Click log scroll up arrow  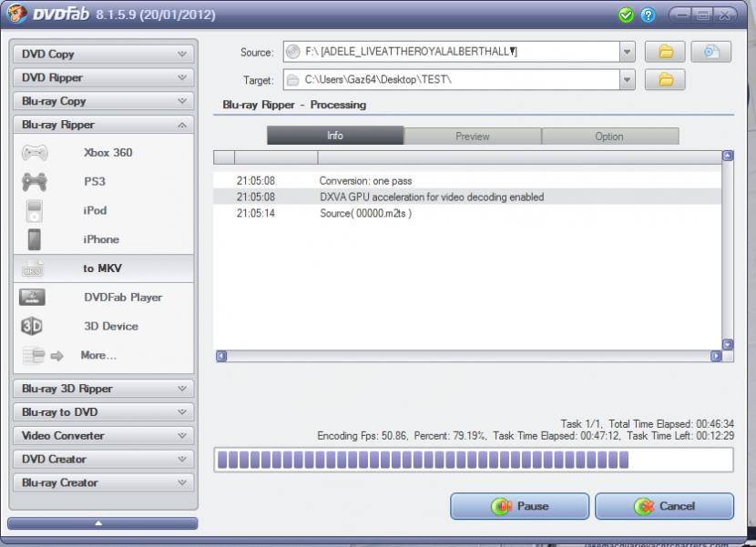pyautogui.click(x=728, y=156)
